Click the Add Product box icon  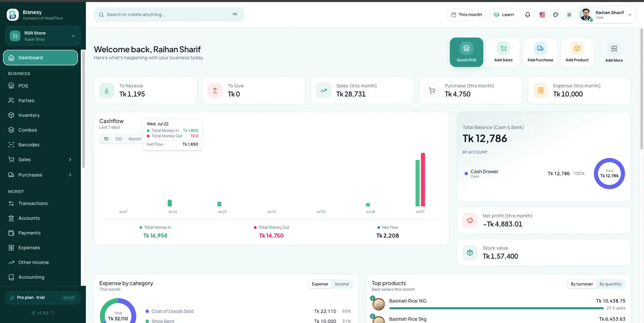pos(577,48)
